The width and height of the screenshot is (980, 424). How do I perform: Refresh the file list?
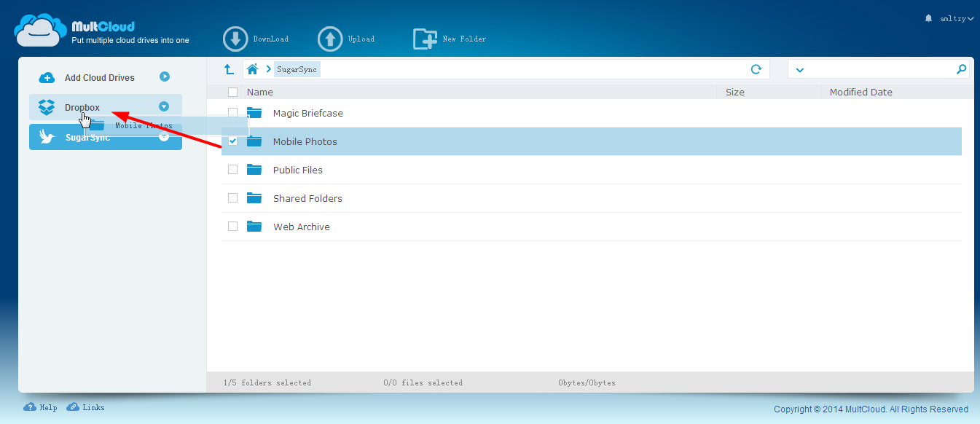click(x=756, y=69)
